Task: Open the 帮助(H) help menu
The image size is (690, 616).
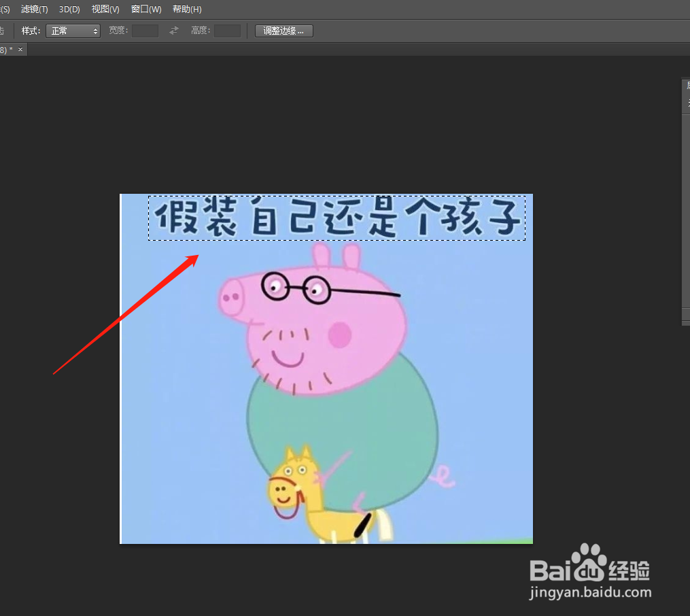Action: (x=187, y=10)
